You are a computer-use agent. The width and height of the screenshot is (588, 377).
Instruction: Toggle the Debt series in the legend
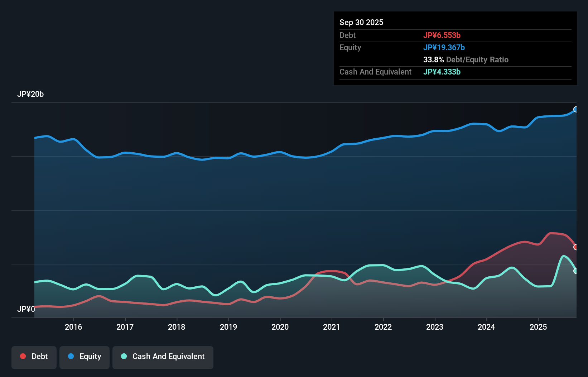[x=34, y=357]
